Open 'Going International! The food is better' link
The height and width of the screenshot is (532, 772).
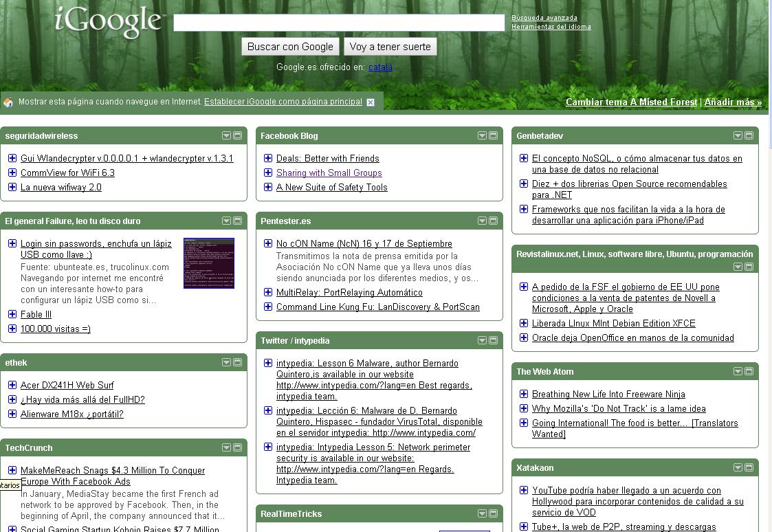coord(635,428)
